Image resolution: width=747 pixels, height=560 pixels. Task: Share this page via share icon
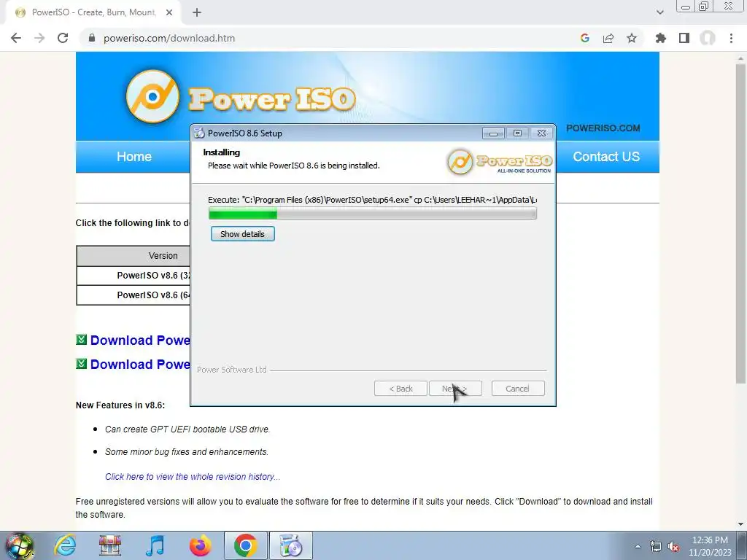pos(608,38)
